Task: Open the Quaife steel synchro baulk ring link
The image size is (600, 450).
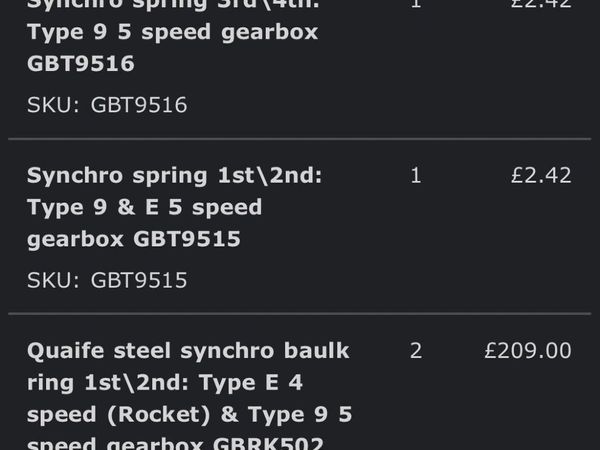Action: [188, 351]
